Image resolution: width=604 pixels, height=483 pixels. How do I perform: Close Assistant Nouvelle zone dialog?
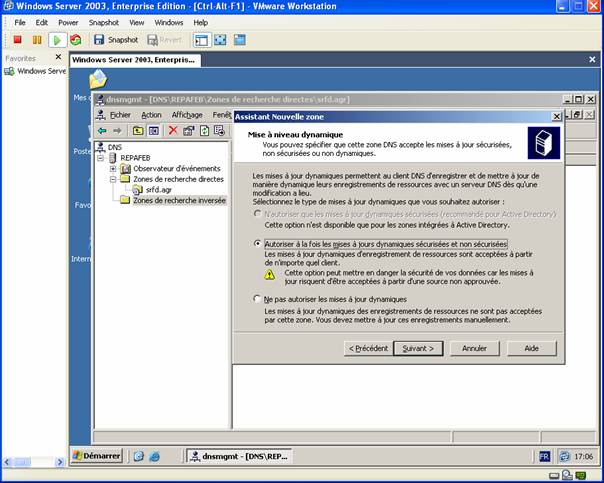click(x=557, y=116)
